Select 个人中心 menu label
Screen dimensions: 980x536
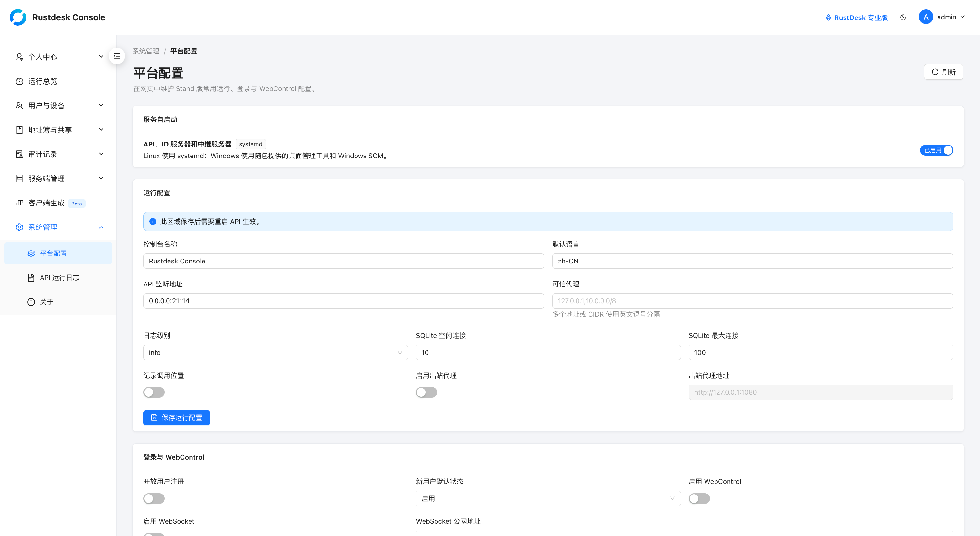[x=42, y=57]
